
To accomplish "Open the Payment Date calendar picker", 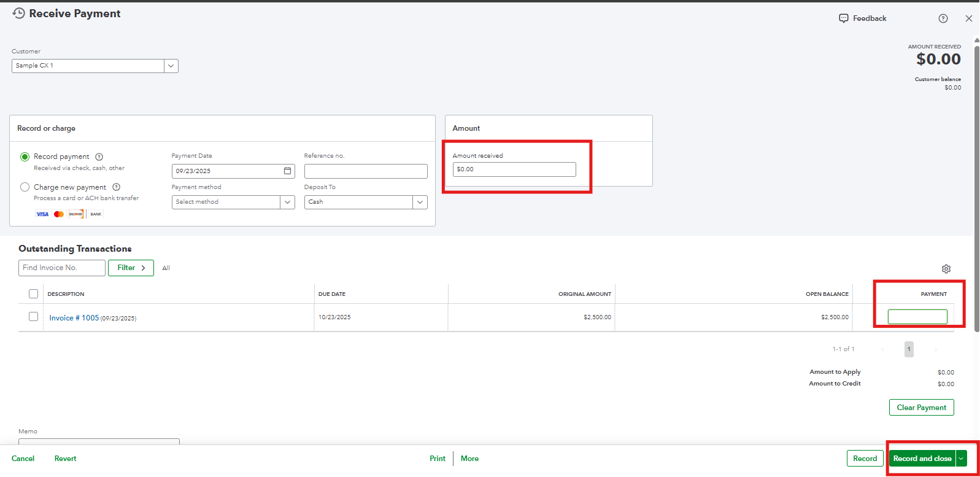I will pyautogui.click(x=287, y=171).
